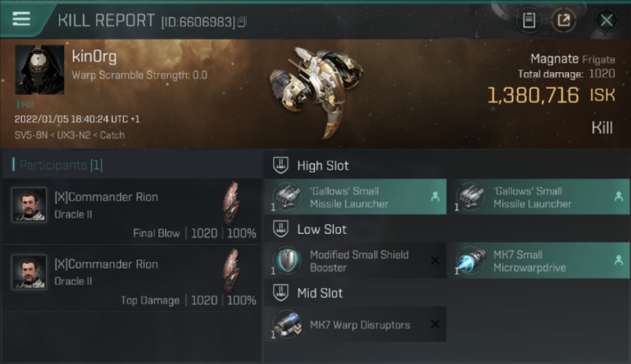Select second 'Gallows' Small Missile Launcher
This screenshot has width=631, height=364.
[539, 197]
